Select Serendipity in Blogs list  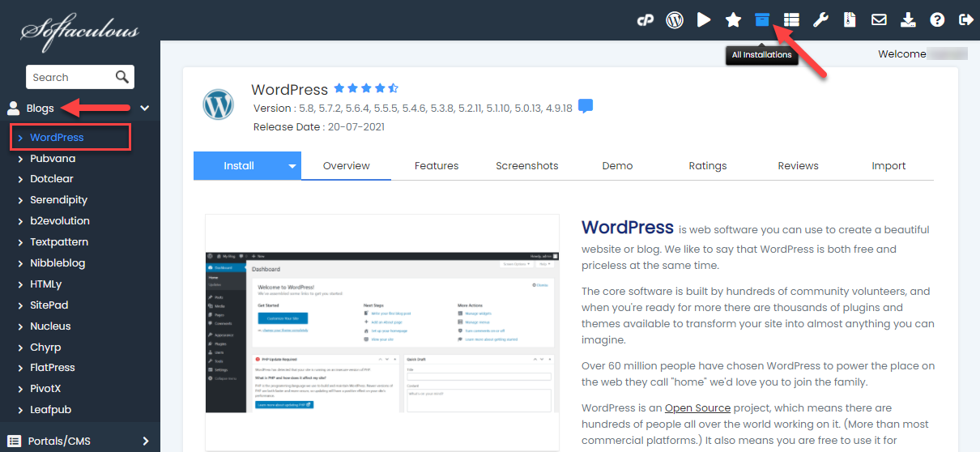tap(58, 200)
